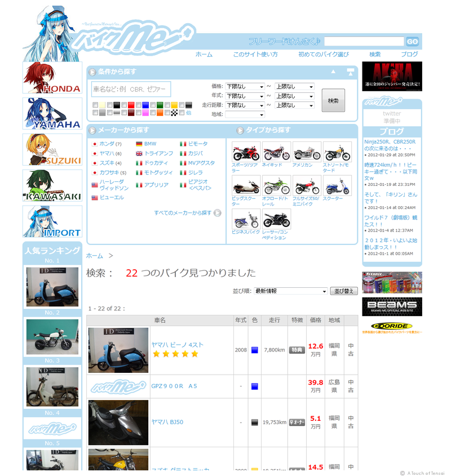This screenshot has width=451, height=476.
Task: Open the AKIRA banner ad
Action: click(392, 76)
